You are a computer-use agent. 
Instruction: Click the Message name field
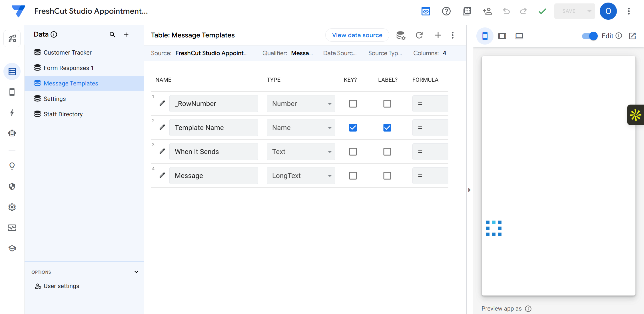point(214,176)
